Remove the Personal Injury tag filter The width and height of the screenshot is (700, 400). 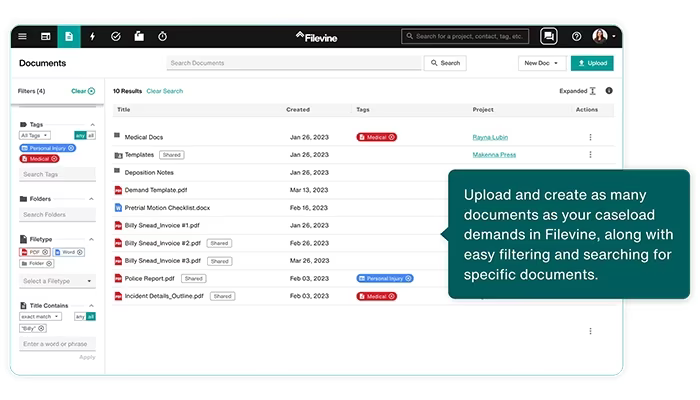pyautogui.click(x=71, y=148)
